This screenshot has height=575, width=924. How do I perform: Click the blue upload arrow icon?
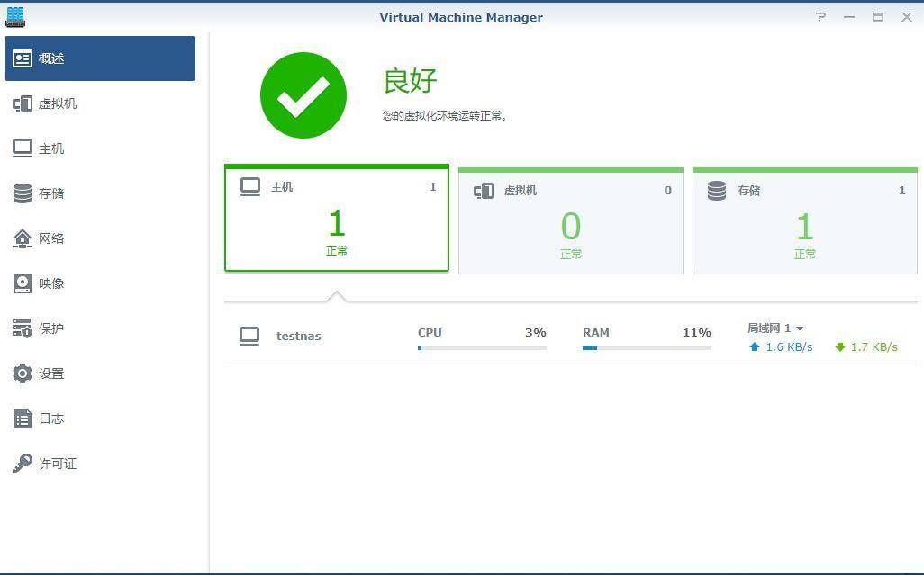755,346
